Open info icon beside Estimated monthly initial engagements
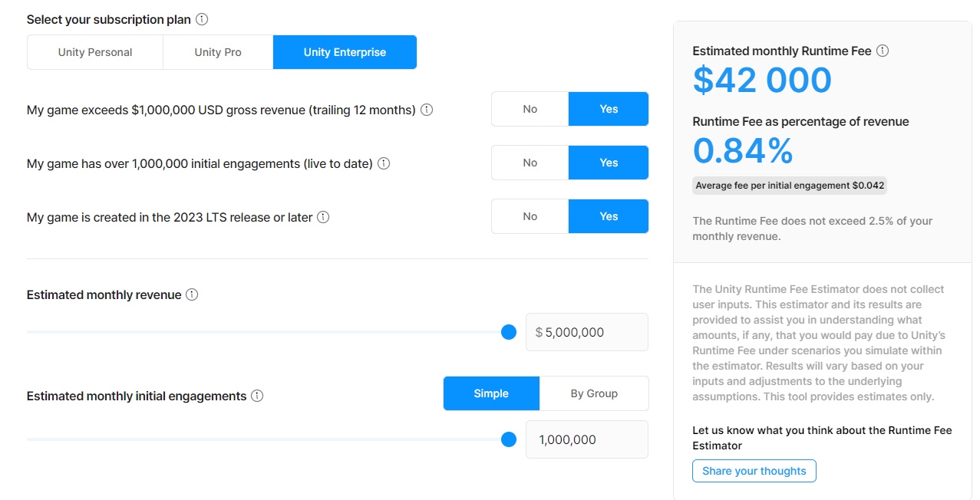 [257, 396]
